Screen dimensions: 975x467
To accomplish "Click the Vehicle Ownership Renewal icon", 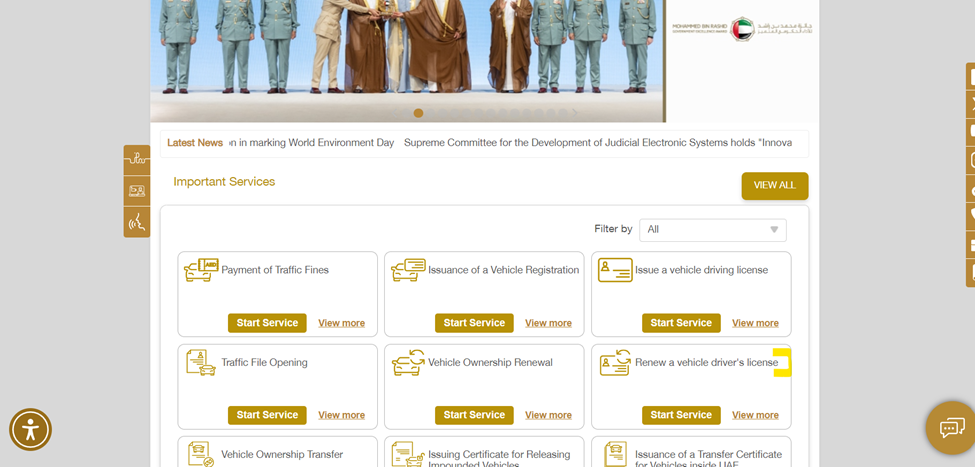I will point(409,363).
